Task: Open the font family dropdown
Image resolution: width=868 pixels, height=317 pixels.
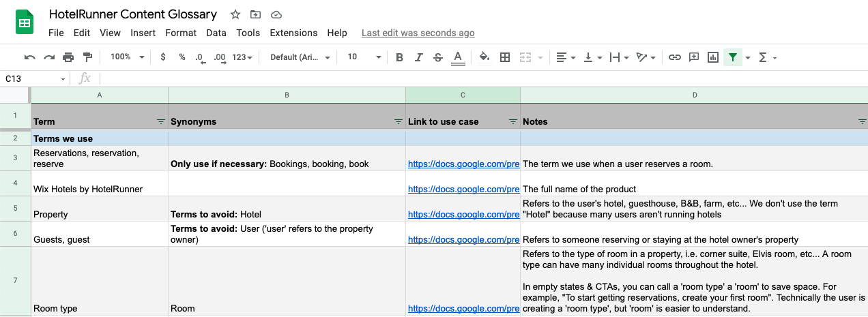Action: click(x=300, y=57)
